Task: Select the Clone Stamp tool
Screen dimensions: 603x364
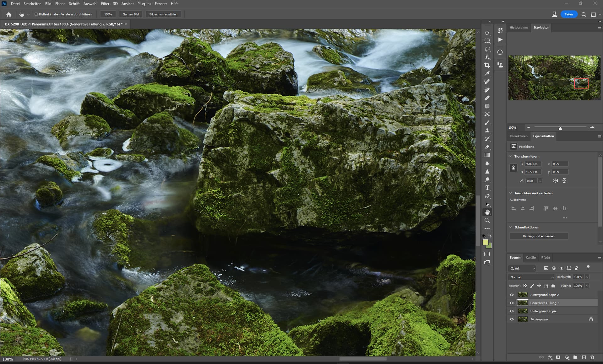Action: [x=487, y=131]
